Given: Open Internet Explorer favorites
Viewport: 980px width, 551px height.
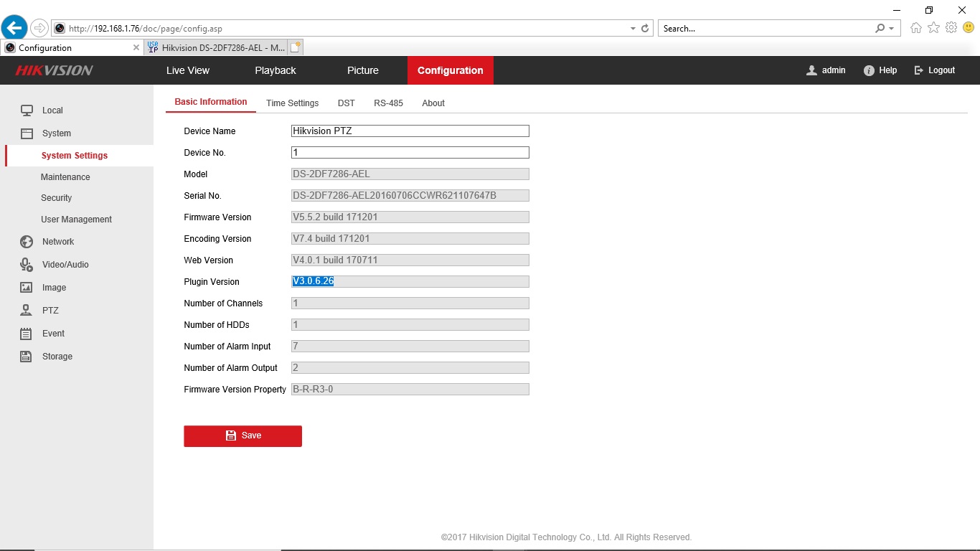Looking at the screenshot, I should [x=933, y=27].
